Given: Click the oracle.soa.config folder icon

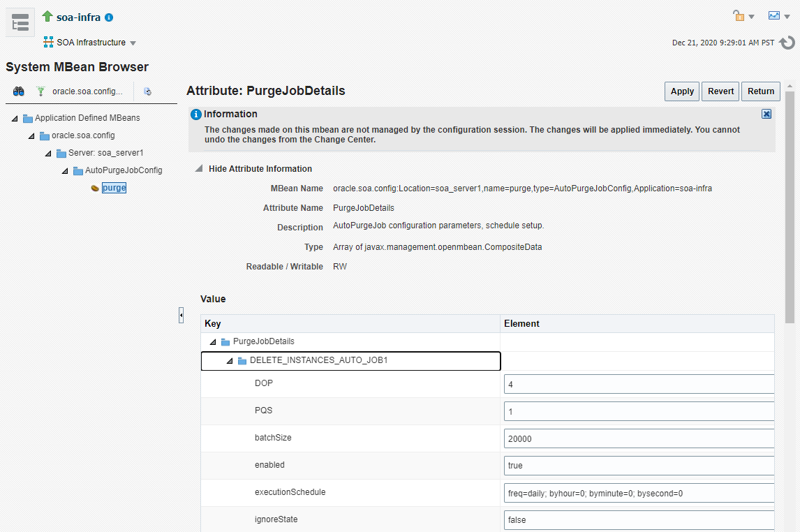Looking at the screenshot, I should pos(45,135).
